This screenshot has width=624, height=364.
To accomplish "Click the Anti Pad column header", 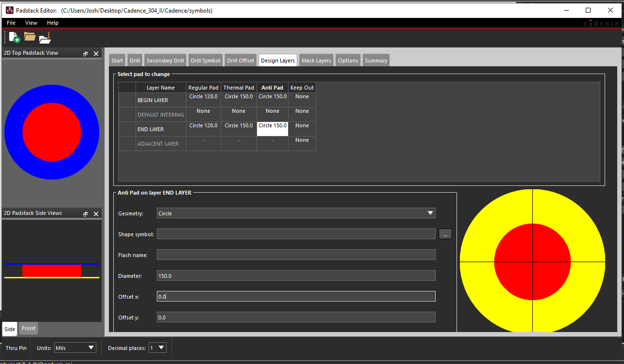I will coord(273,88).
